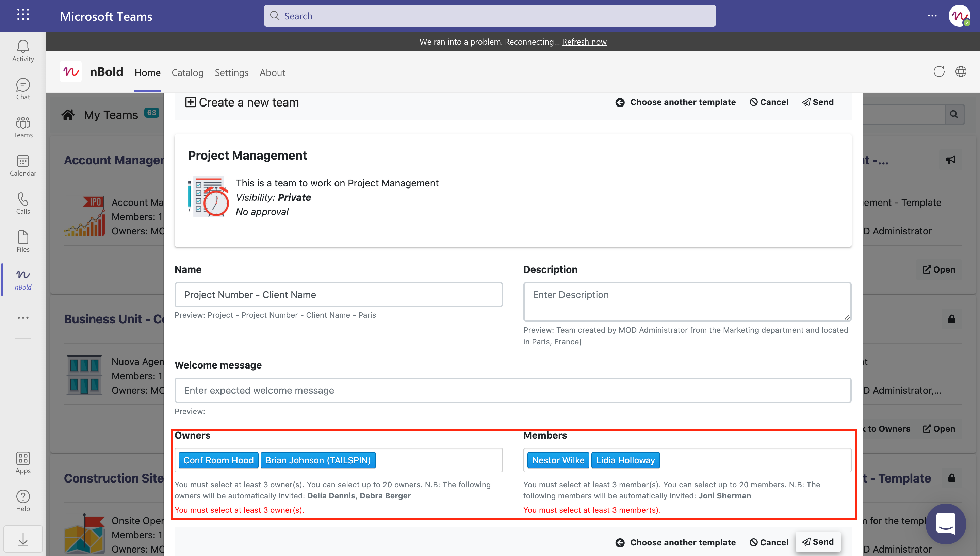This screenshot has height=556, width=980.
Task: Expand more apps ellipsis in sidebar
Action: 23,318
